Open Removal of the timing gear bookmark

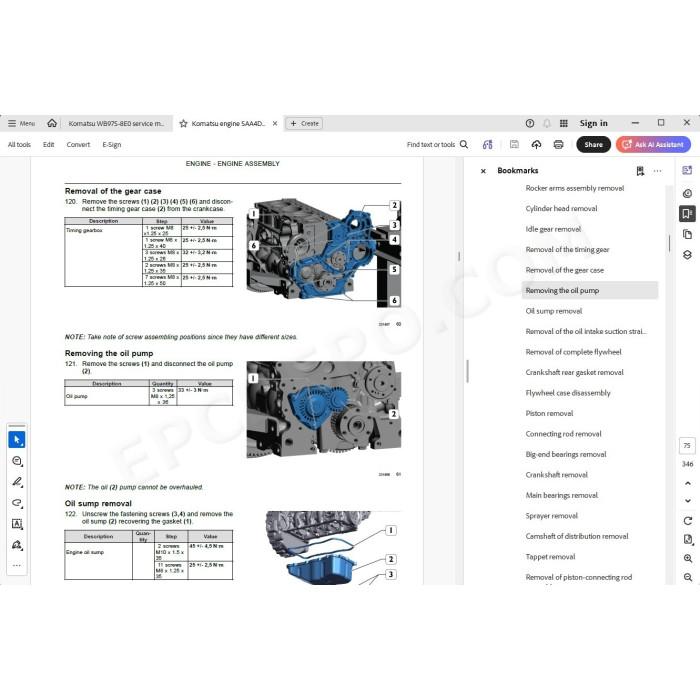click(567, 250)
